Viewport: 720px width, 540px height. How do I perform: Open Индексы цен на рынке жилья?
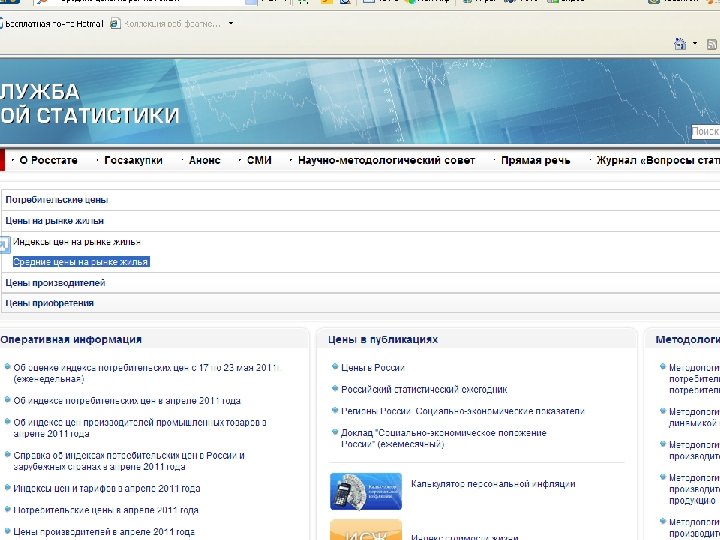pyautogui.click(x=77, y=242)
